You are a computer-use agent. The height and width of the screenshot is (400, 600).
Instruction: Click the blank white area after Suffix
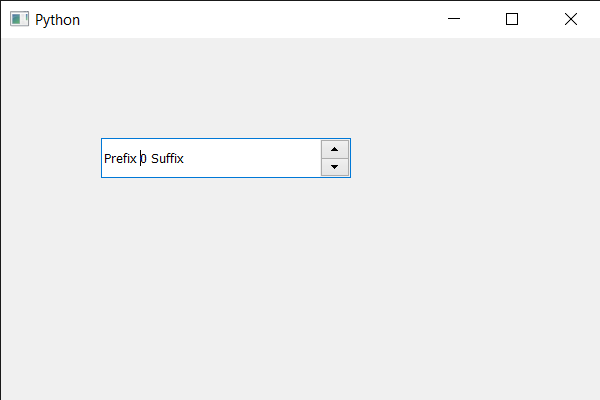point(250,158)
